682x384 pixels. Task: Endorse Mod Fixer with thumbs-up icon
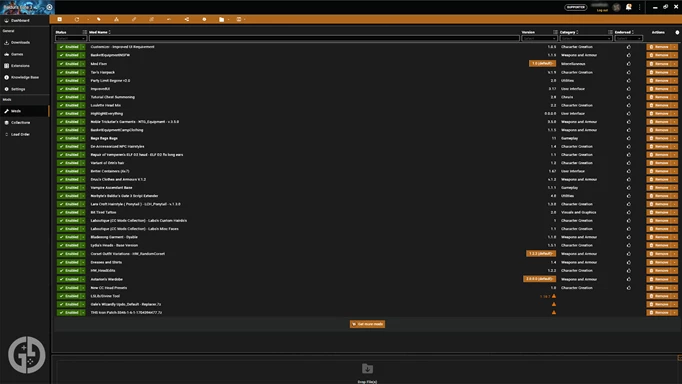pos(629,63)
